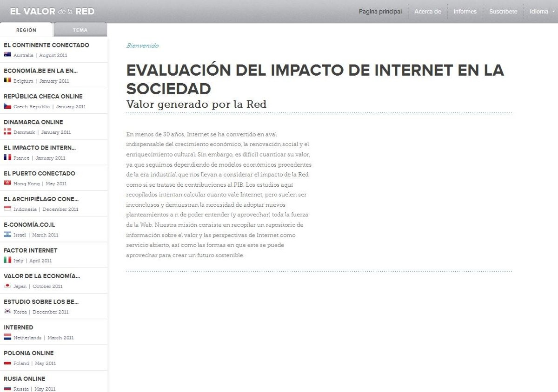Image resolution: width=558 pixels, height=392 pixels.
Task: Click the Belgium flag icon
Action: (7, 80)
